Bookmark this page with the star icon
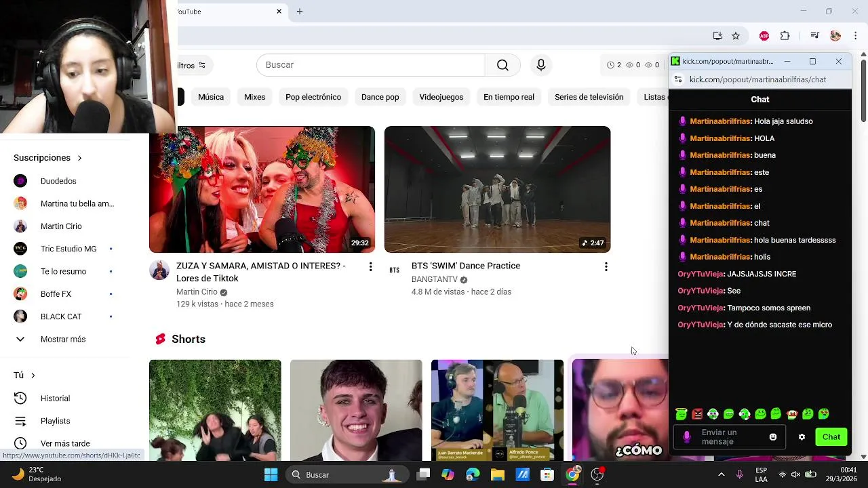868x488 pixels. tap(736, 35)
